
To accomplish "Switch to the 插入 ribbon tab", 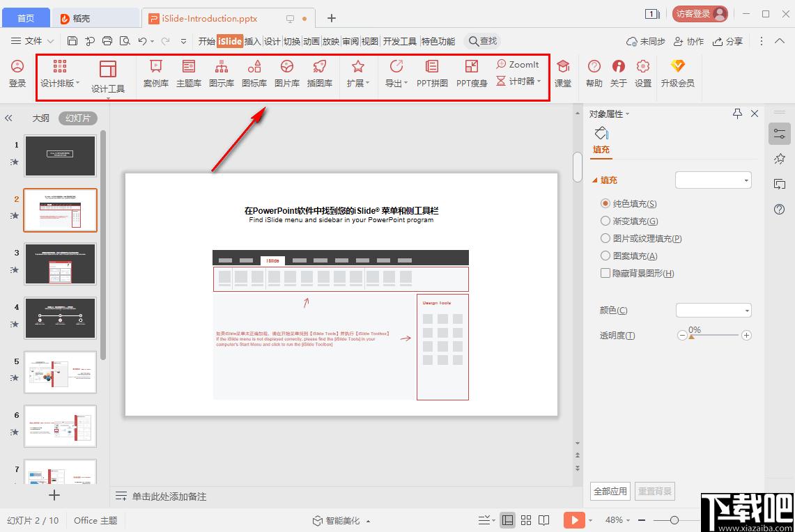I will [x=252, y=42].
